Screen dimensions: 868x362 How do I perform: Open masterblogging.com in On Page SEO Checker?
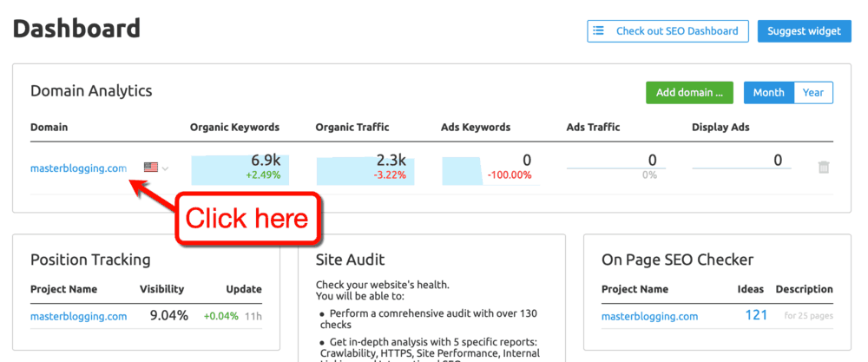pos(650,317)
